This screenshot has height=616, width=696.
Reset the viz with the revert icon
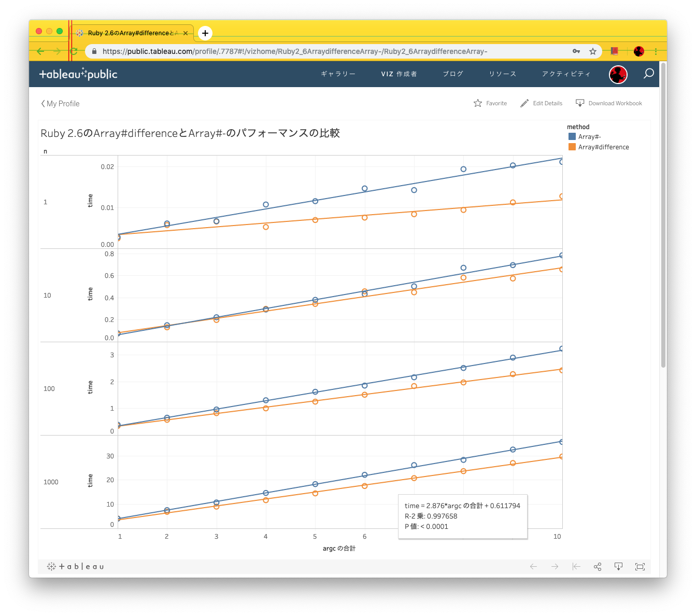(x=576, y=566)
